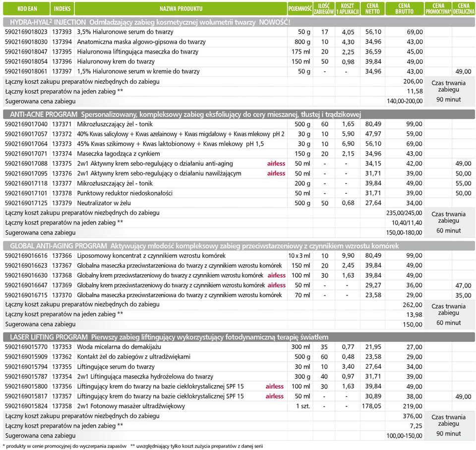Click the 40% Kwas salicylowy product row name
Screen dimensions: 476x450
tap(180, 134)
